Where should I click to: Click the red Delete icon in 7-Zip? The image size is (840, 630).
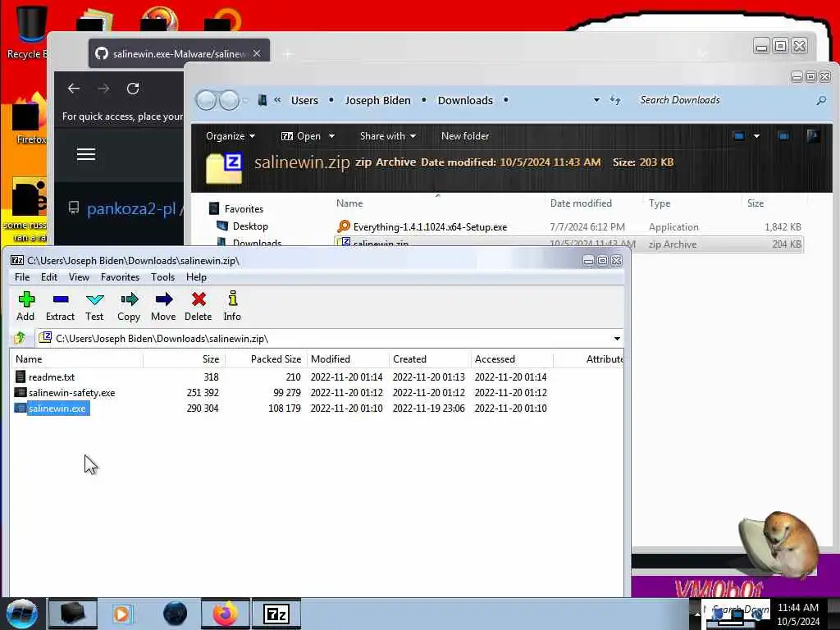click(x=199, y=306)
